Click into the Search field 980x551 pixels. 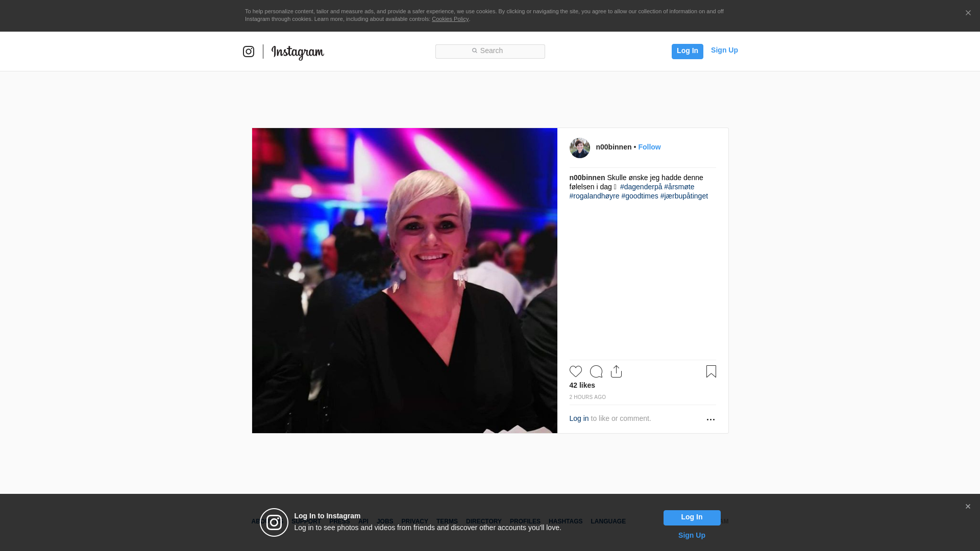point(490,51)
